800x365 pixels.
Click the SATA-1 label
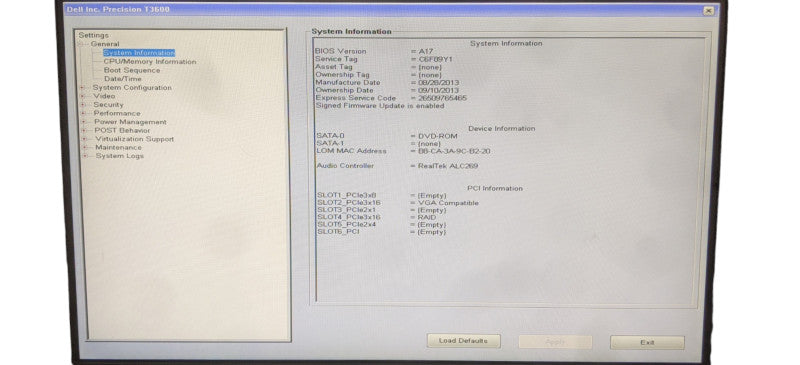point(331,143)
